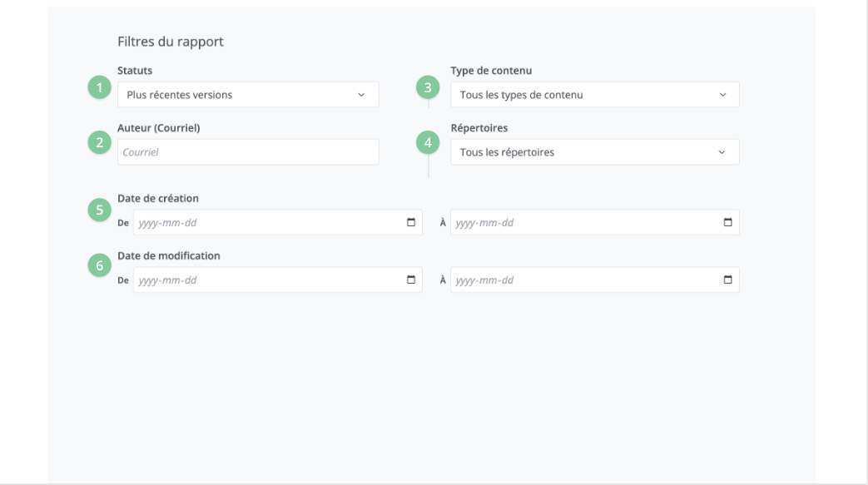Open calendar picker for modification start date
This screenshot has width=868, height=485.
411,280
